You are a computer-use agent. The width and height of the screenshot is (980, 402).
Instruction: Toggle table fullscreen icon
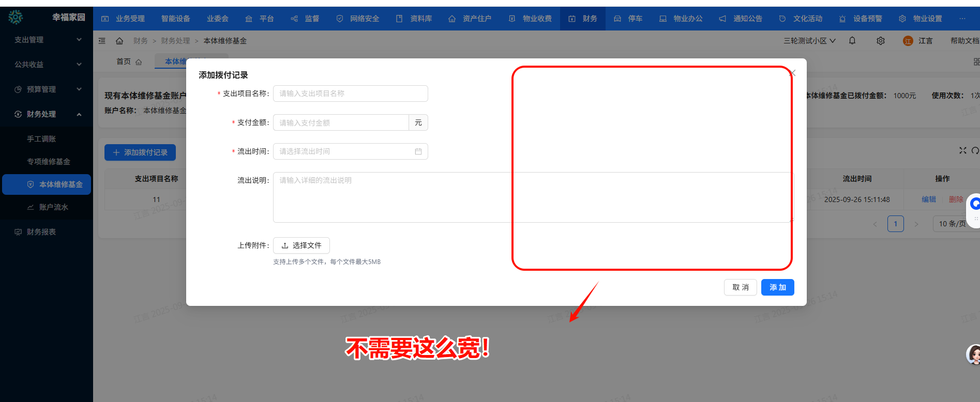click(x=963, y=150)
